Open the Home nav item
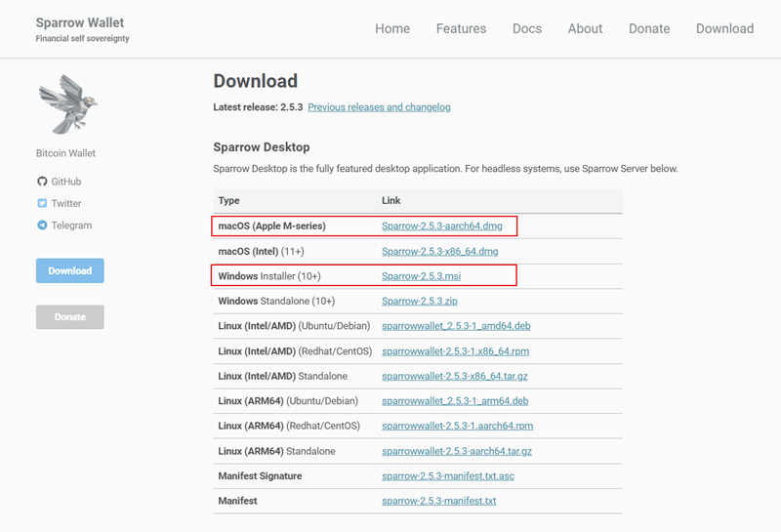Screen dimensions: 781x532 point(392,29)
